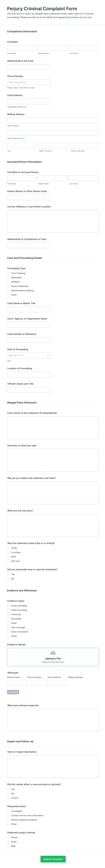Click the Phone Number input field

tap(29, 82)
